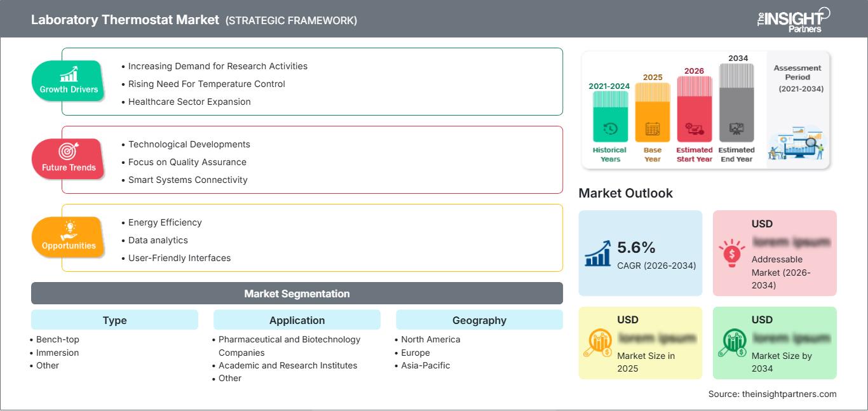Select the Application segmentation header
Viewport: 868px width, 411px height.
[x=297, y=320]
